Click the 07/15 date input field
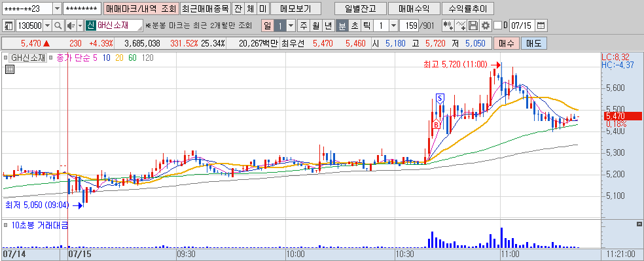Viewport: 644px width, 261px height. click(x=522, y=26)
